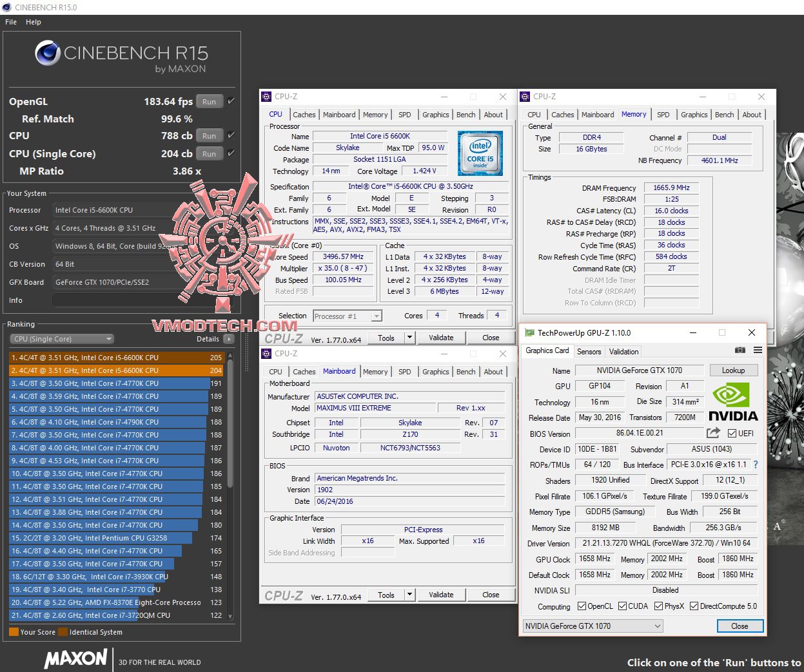Click the Bus Interface question mark icon
Image resolution: width=804 pixels, height=672 pixels.
[x=756, y=465]
